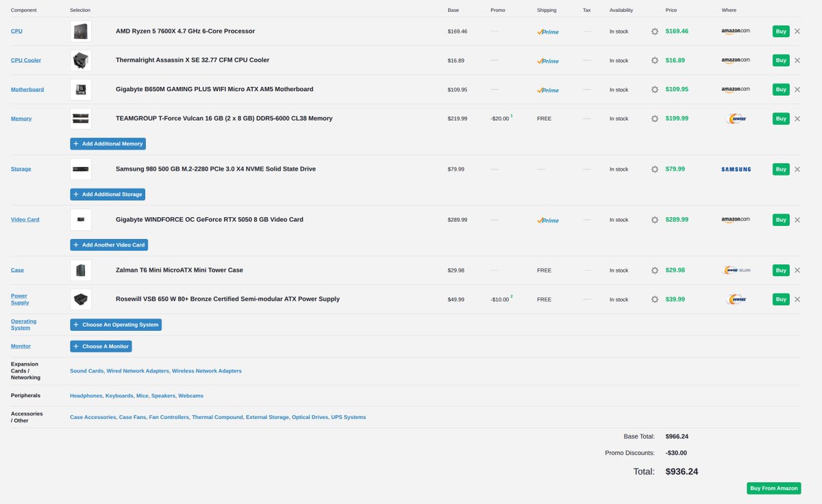Image resolution: width=822 pixels, height=504 pixels.
Task: Buy the Gigabyte B650M motherboard
Action: pos(781,90)
